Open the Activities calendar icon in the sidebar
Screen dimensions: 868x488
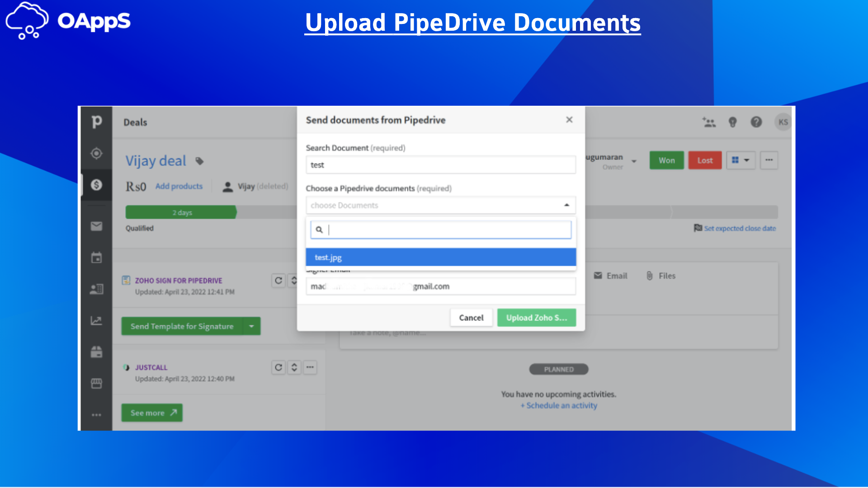(96, 258)
